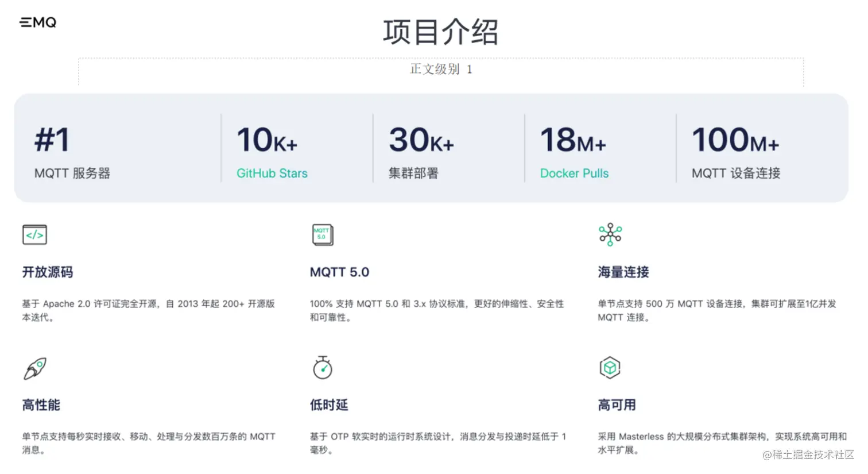Select the 低时延 section heading

[x=328, y=404]
